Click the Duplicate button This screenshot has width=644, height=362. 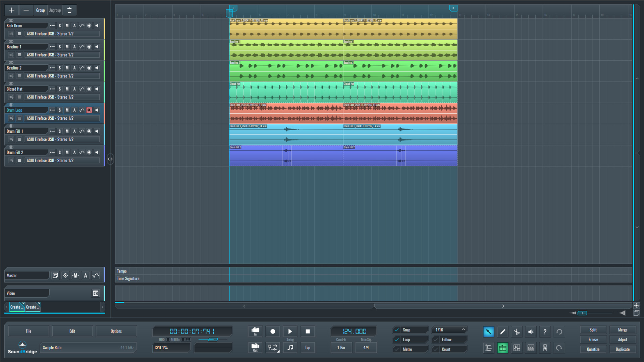click(x=623, y=349)
